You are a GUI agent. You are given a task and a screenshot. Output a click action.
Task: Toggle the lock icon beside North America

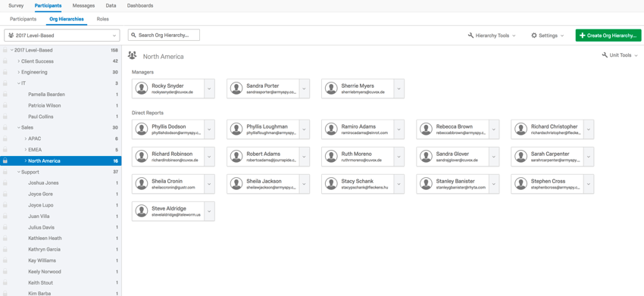point(5,161)
